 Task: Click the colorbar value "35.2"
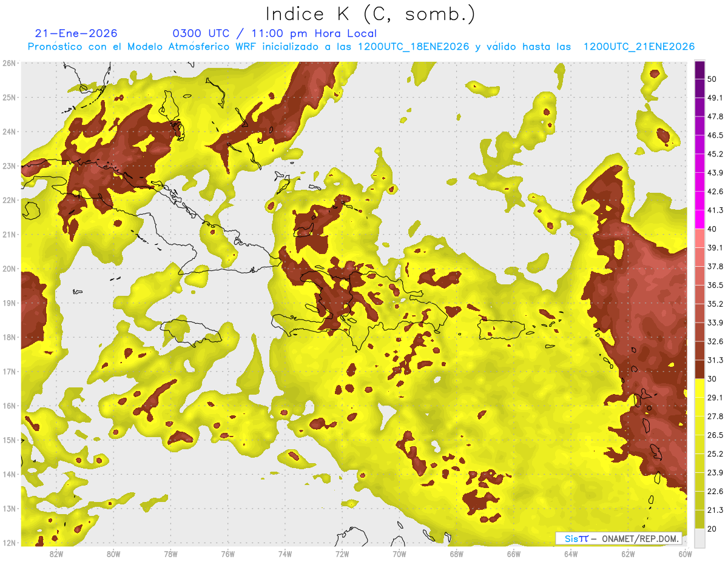tap(715, 304)
